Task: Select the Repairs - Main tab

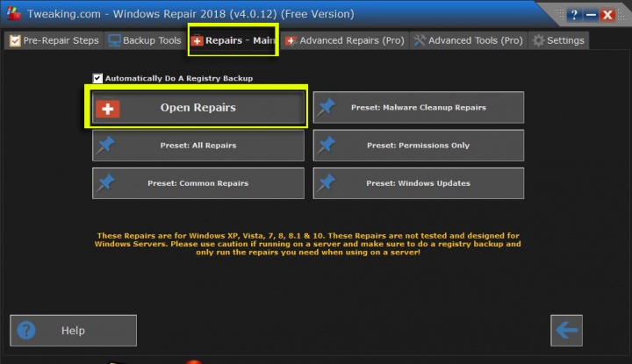Action: [233, 40]
